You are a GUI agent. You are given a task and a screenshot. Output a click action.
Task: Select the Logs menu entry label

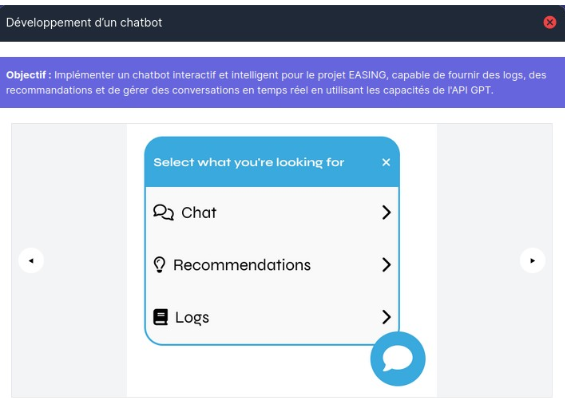192,318
